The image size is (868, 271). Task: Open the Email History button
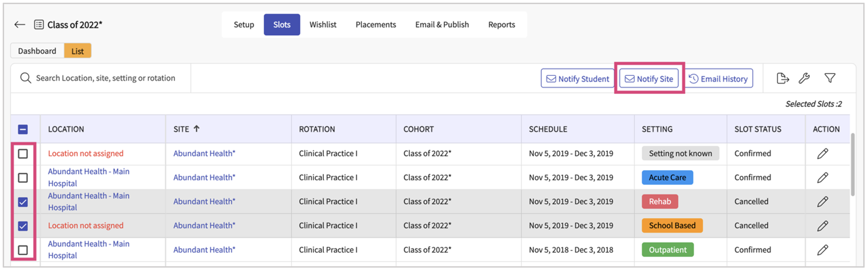coord(719,79)
